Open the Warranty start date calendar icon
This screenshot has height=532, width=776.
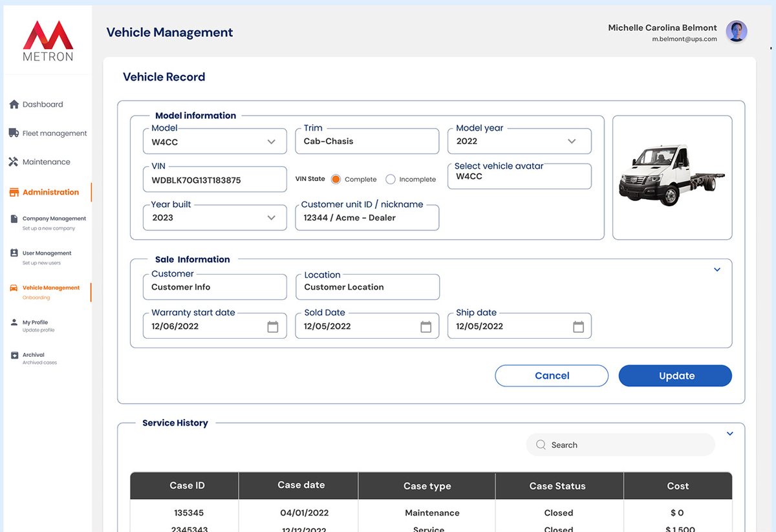273,327
